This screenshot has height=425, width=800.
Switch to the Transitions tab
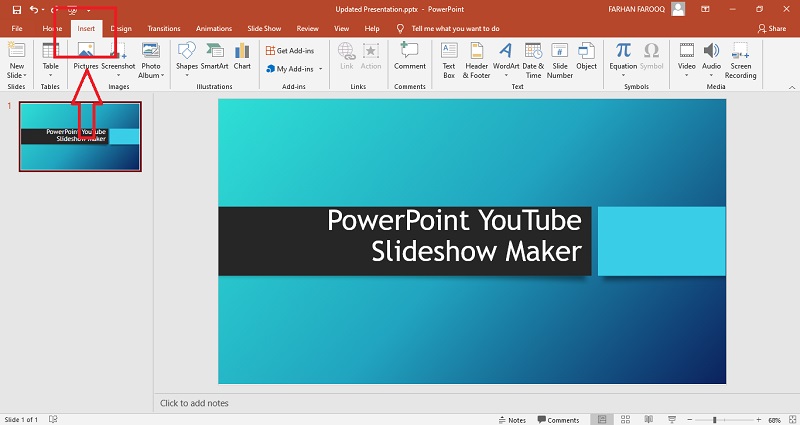[164, 29]
